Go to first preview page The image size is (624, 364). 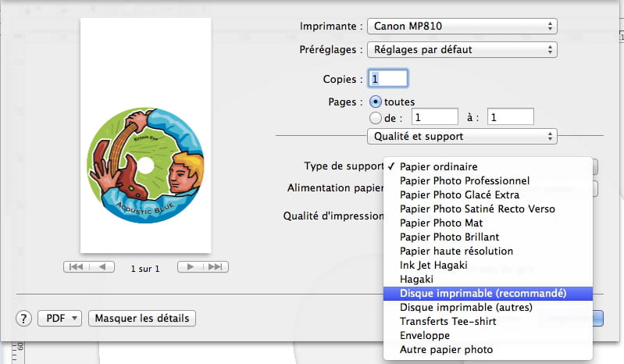pos(77,266)
